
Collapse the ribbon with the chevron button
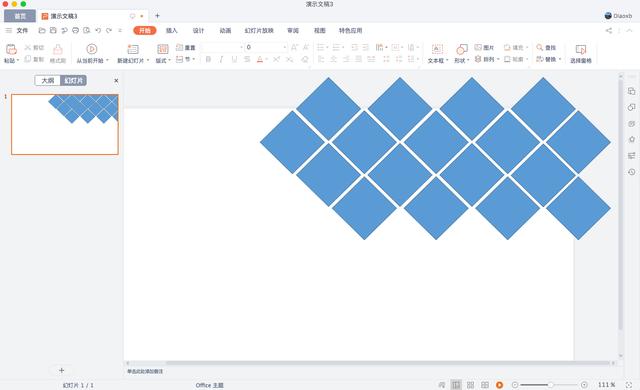pos(629,31)
